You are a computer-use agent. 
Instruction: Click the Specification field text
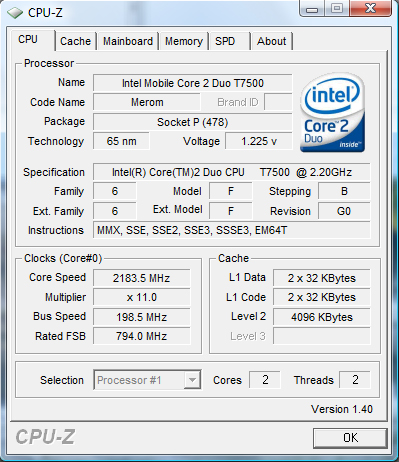[x=232, y=172]
